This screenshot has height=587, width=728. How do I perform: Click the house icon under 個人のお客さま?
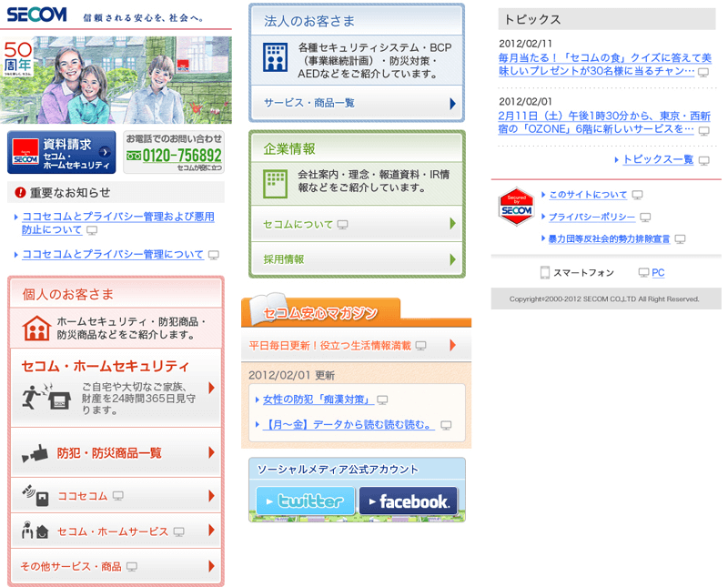pyautogui.click(x=35, y=328)
